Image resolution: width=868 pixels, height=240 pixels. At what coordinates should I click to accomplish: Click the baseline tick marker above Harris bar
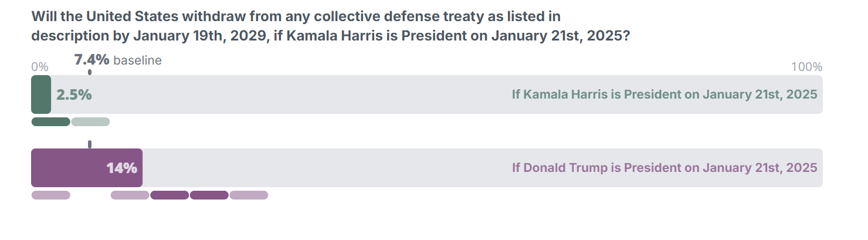click(x=90, y=72)
